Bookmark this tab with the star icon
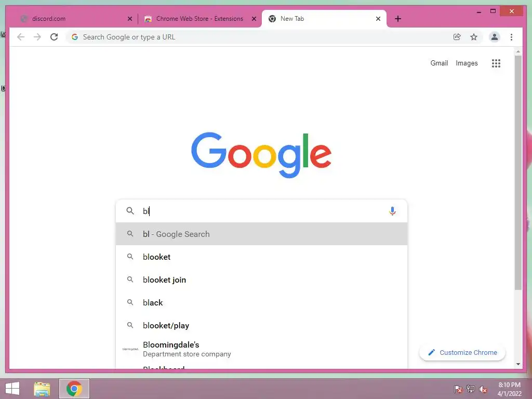 point(474,37)
